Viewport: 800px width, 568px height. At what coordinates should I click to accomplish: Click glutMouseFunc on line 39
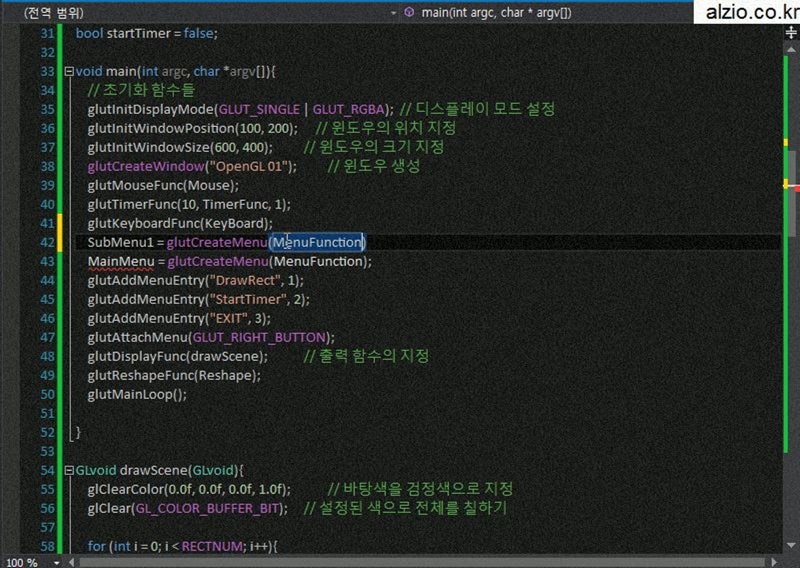coord(136,185)
